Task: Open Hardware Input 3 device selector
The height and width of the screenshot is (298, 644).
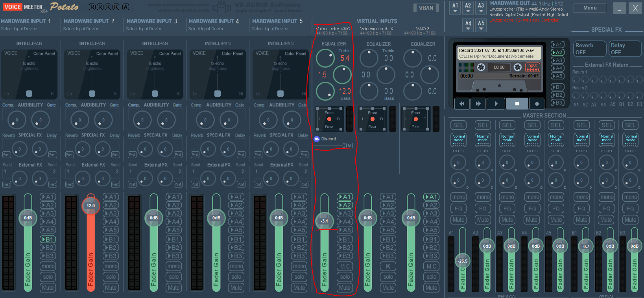Action: click(144, 29)
